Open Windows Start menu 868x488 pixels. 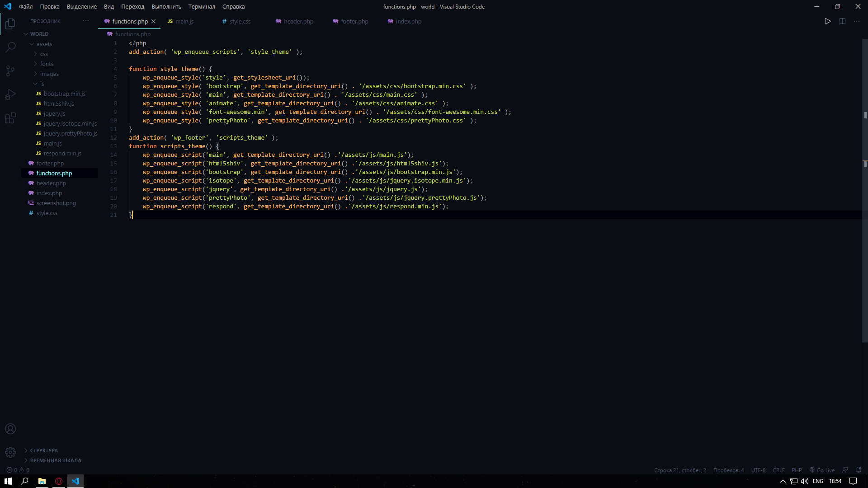[8, 481]
